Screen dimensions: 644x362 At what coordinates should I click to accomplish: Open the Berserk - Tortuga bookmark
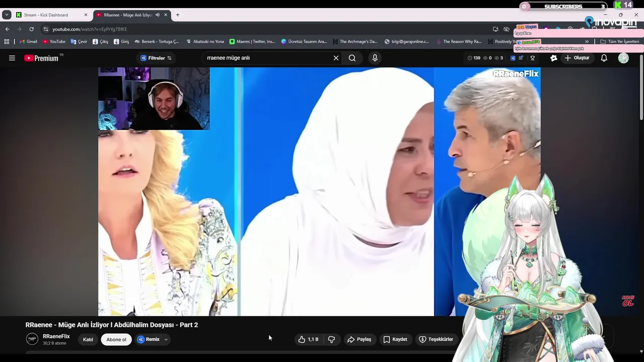[x=156, y=41]
